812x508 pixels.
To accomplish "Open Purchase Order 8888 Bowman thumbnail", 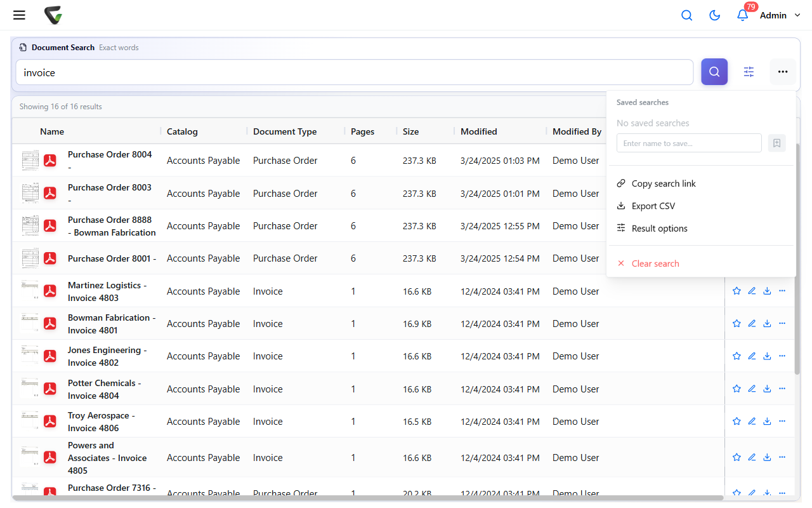I will pyautogui.click(x=30, y=225).
